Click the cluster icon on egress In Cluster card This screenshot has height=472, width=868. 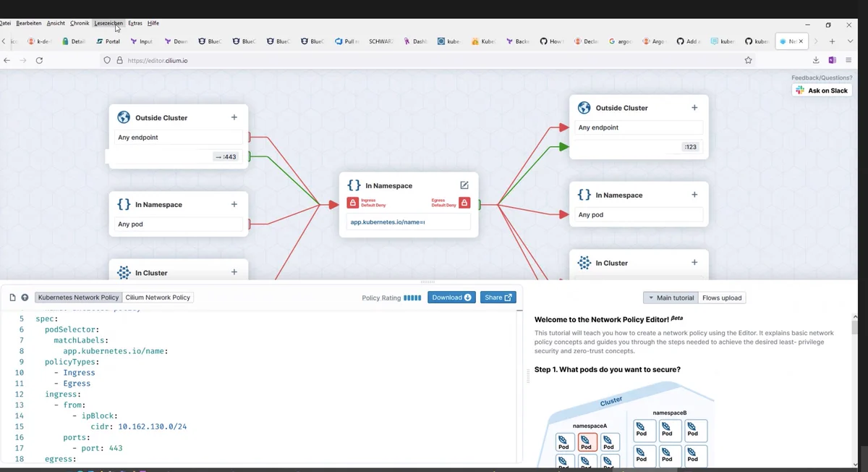point(584,263)
